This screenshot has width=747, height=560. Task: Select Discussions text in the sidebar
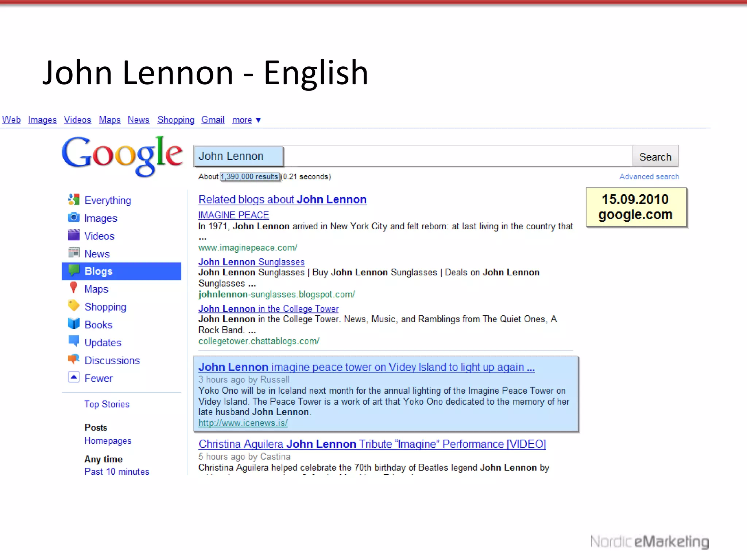(112, 360)
